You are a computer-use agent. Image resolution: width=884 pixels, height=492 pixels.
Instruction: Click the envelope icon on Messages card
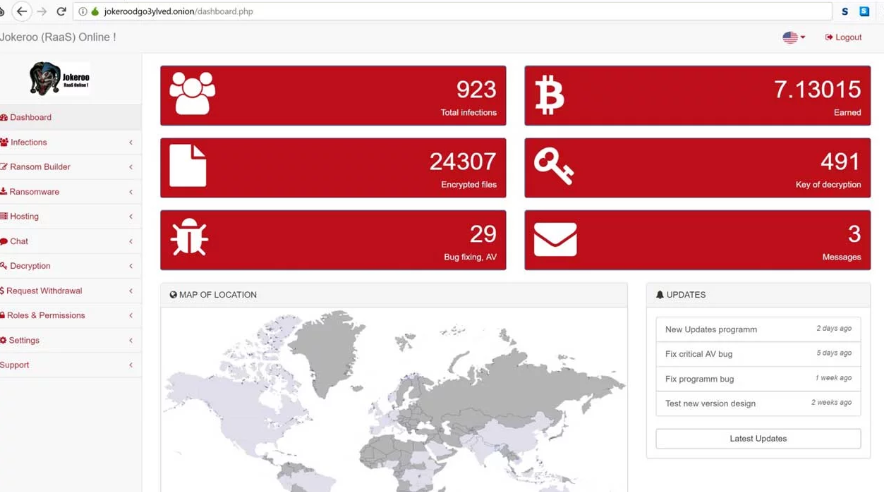(555, 239)
